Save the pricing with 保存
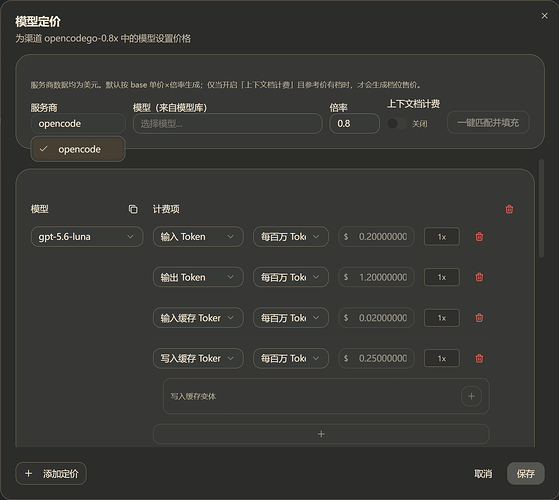 click(525, 473)
